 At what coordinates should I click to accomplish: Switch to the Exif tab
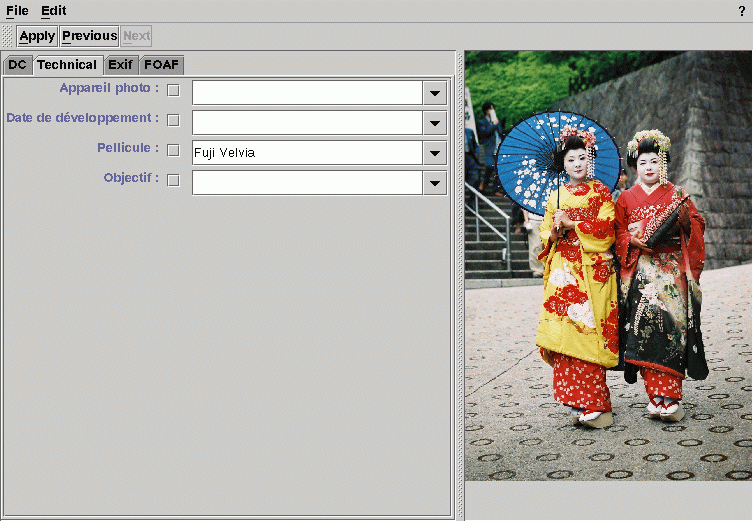coord(120,65)
